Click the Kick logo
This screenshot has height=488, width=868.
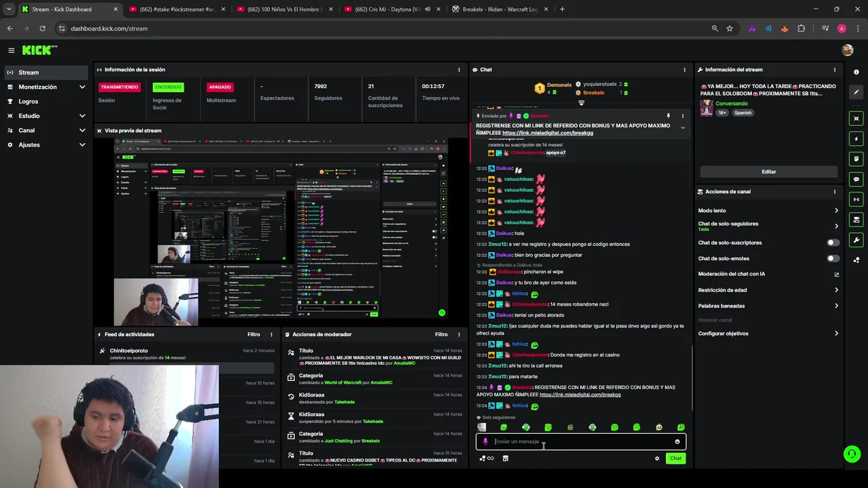(39, 50)
